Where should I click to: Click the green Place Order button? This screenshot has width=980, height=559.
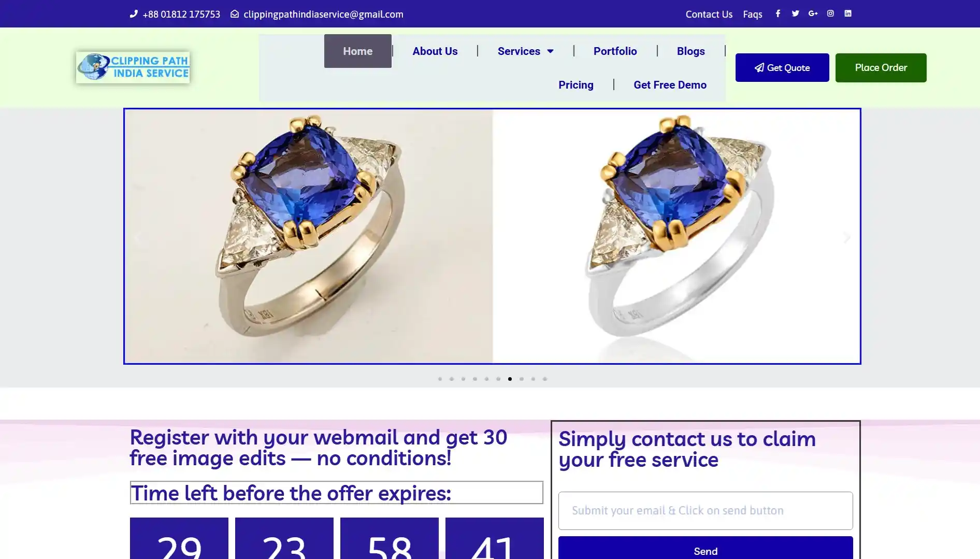tap(881, 68)
